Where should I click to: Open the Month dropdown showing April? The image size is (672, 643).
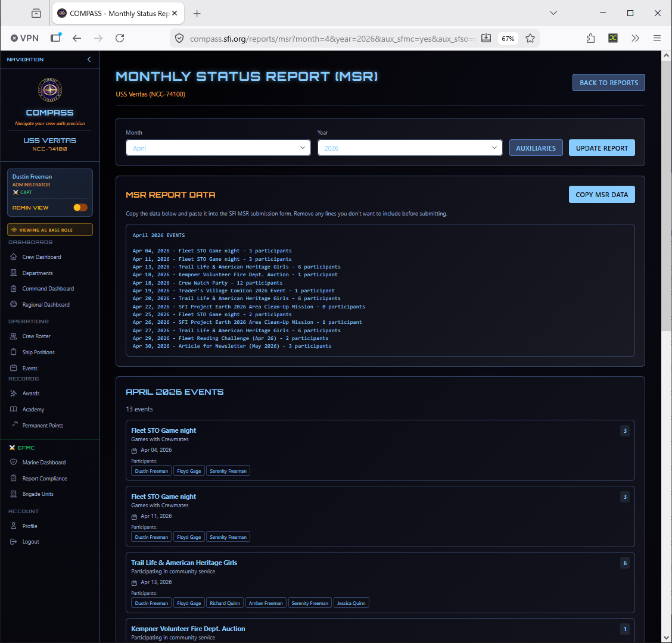[x=218, y=148]
